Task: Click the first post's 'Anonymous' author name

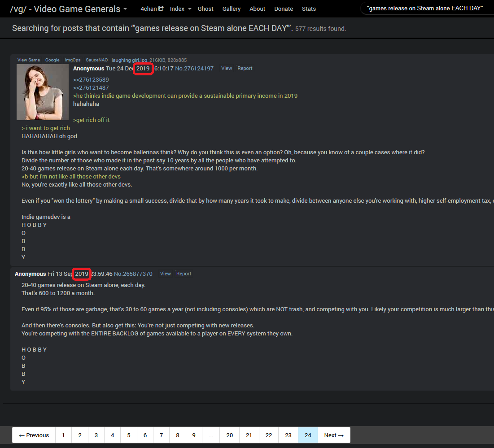Action: pyautogui.click(x=88, y=68)
